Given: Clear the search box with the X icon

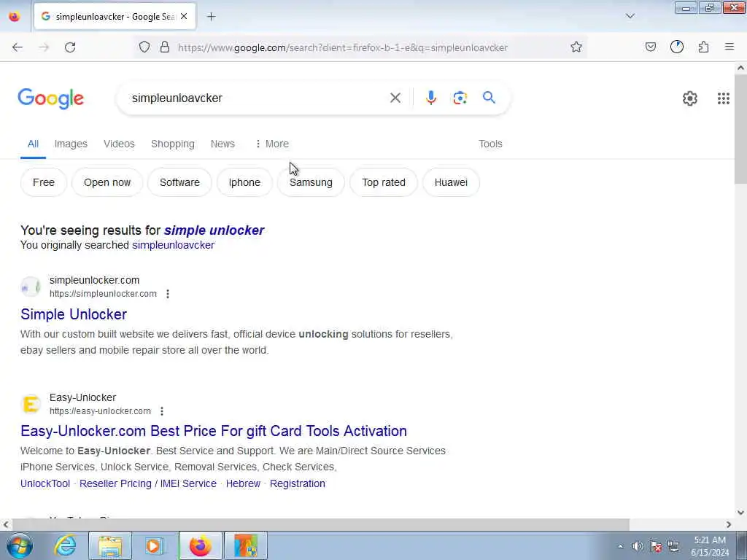Looking at the screenshot, I should [395, 98].
